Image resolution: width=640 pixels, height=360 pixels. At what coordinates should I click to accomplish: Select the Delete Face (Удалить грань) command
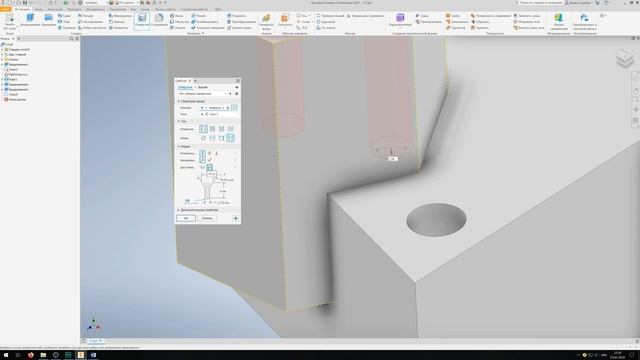click(x=240, y=28)
